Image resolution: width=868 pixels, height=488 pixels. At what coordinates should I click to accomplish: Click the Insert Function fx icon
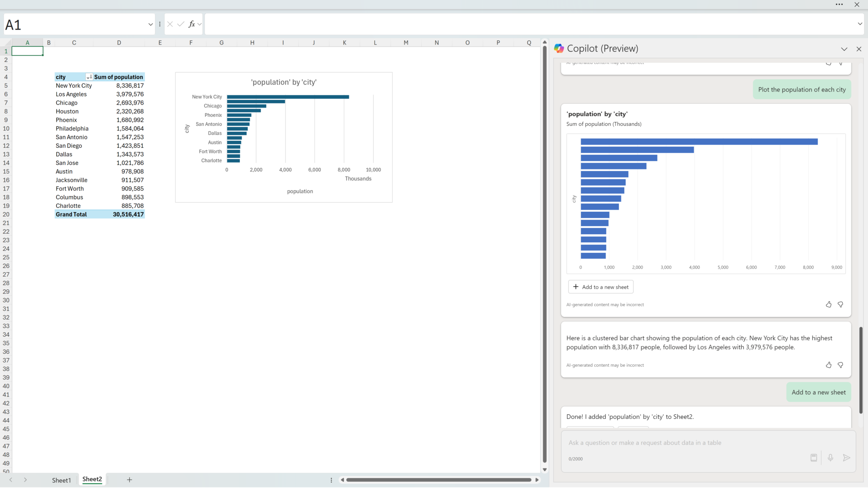192,24
